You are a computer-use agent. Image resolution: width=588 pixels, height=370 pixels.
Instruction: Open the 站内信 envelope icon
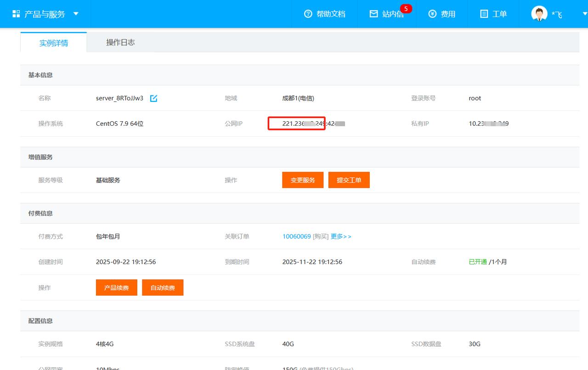tap(374, 14)
